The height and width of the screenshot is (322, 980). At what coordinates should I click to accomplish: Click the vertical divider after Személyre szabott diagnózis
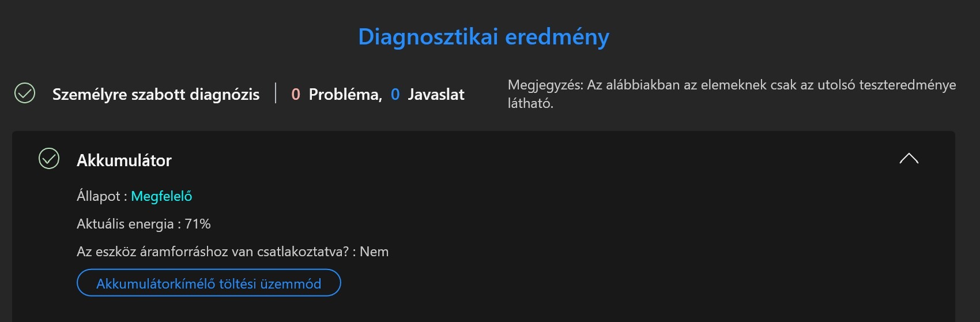click(276, 93)
